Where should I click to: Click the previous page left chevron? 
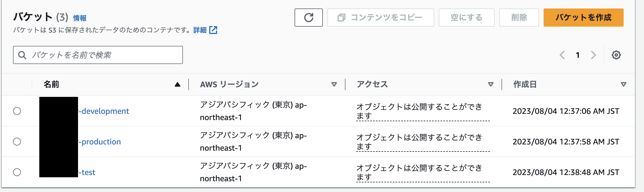(562, 55)
